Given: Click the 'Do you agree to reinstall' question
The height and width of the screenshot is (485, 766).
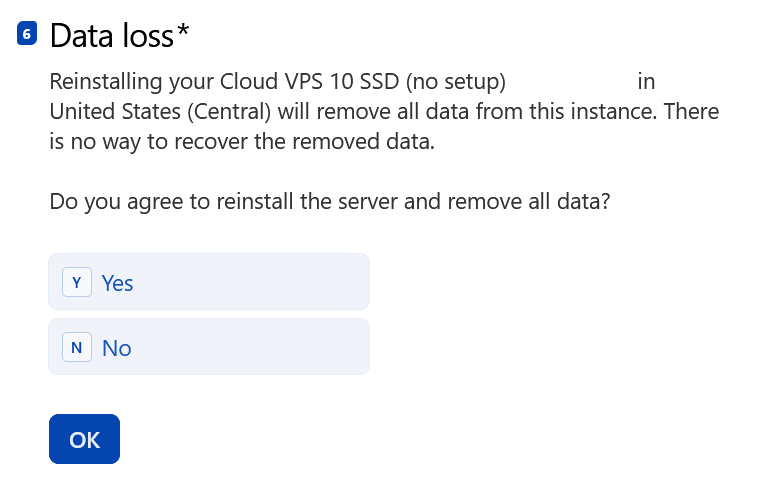Looking at the screenshot, I should tap(329, 201).
